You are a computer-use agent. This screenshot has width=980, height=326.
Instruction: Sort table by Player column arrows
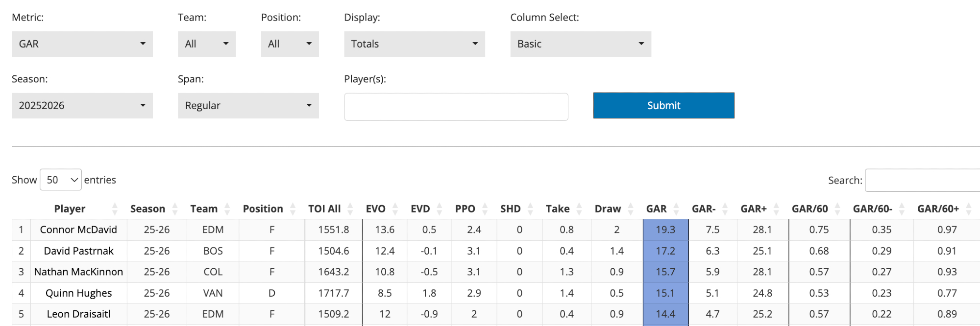pyautogui.click(x=115, y=209)
